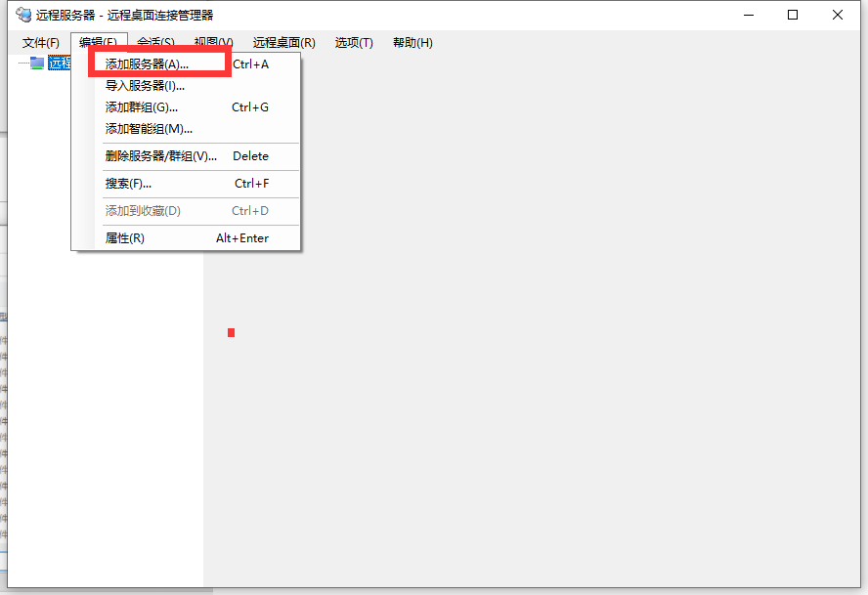Open the 帮助(H) menu
This screenshot has height=595, width=868.
point(412,42)
